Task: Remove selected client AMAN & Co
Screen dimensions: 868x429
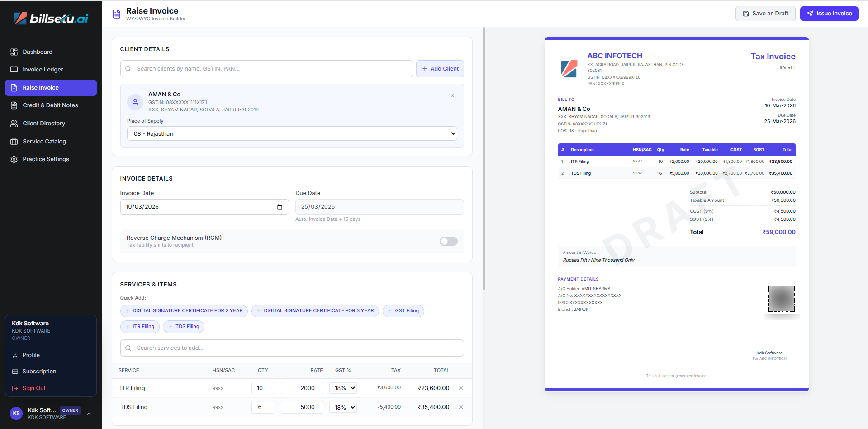Action: coord(452,96)
